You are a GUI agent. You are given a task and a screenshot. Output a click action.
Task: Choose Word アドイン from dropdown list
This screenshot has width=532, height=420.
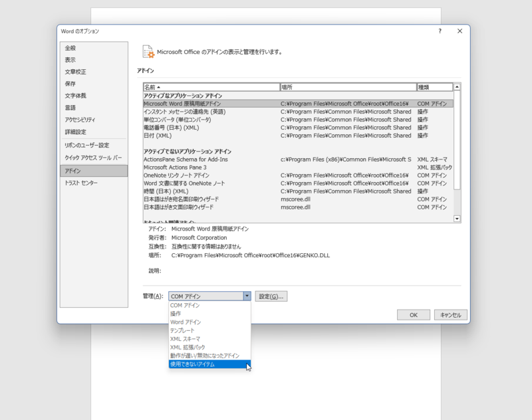click(x=209, y=322)
